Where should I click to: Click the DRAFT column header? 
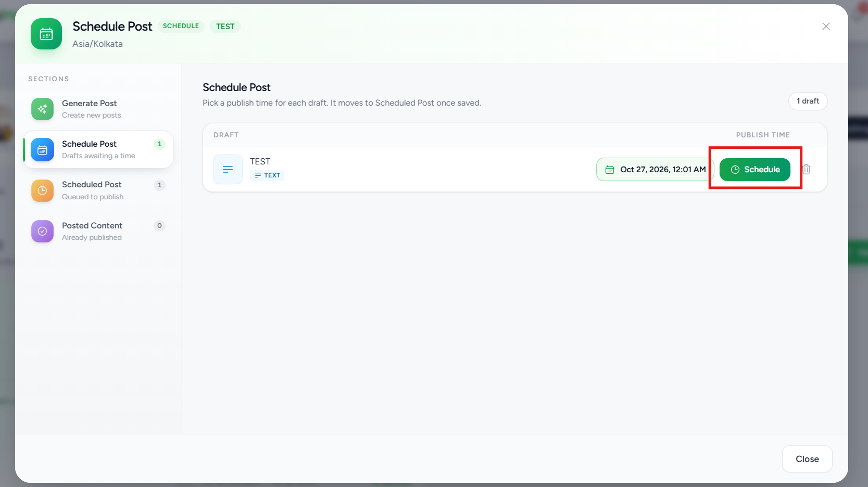[226, 135]
